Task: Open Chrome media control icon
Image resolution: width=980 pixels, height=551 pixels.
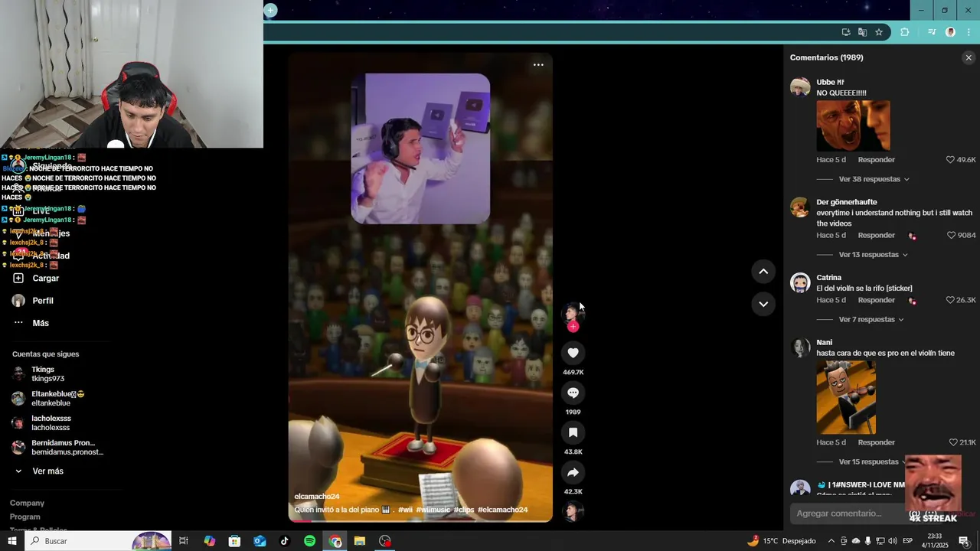Action: click(932, 32)
